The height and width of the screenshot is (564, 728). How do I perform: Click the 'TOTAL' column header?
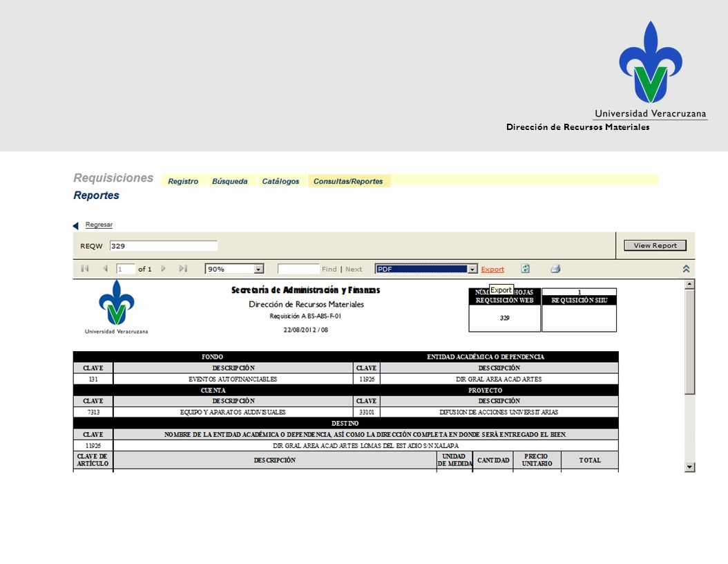tap(590, 460)
